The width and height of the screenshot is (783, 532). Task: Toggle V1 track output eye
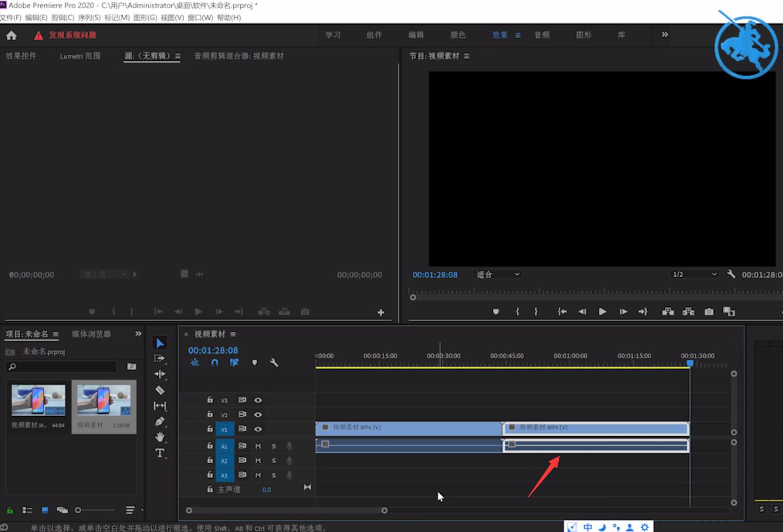click(258, 429)
